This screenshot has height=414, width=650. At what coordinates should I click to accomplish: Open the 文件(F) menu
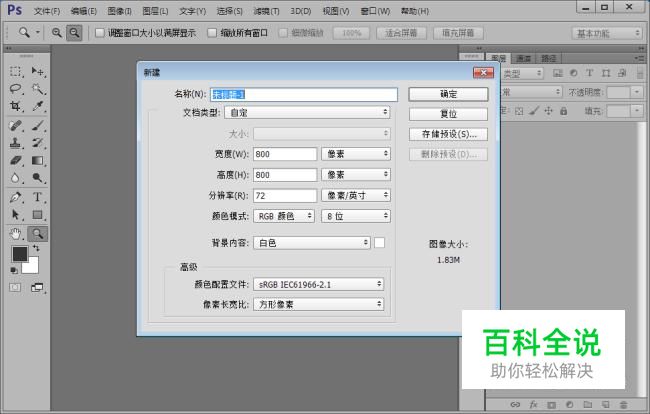tap(47, 11)
